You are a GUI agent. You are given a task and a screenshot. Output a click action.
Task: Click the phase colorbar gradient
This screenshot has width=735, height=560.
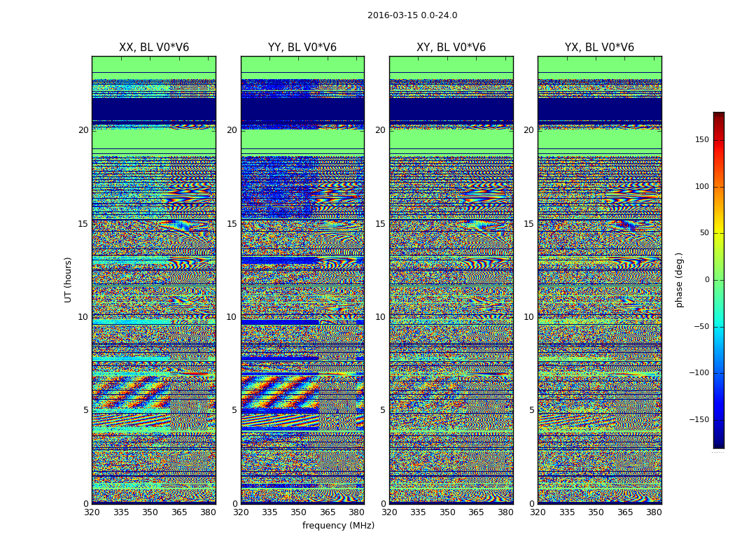click(719, 280)
